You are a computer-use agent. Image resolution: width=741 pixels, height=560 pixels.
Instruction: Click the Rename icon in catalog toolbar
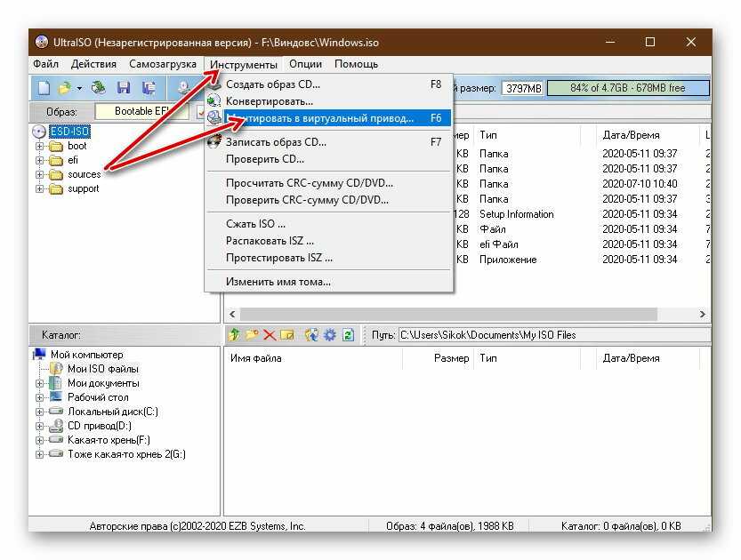tap(286, 335)
